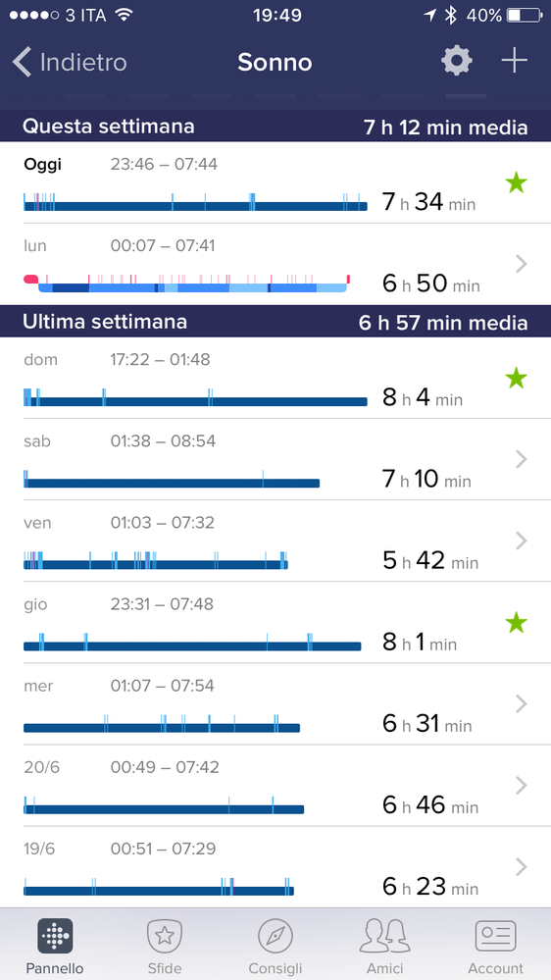Expand lun sleep details chevron

point(521,265)
